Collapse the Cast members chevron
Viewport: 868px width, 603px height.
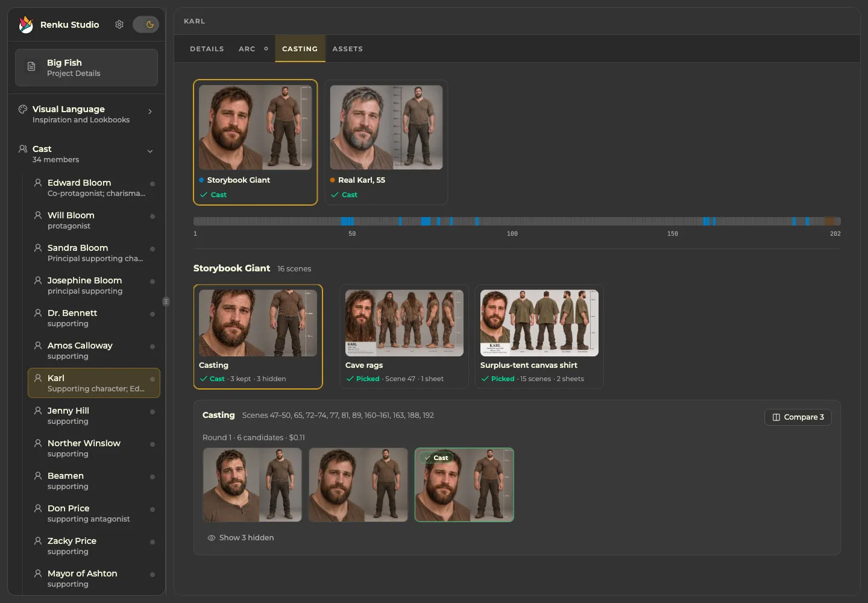pyautogui.click(x=150, y=151)
